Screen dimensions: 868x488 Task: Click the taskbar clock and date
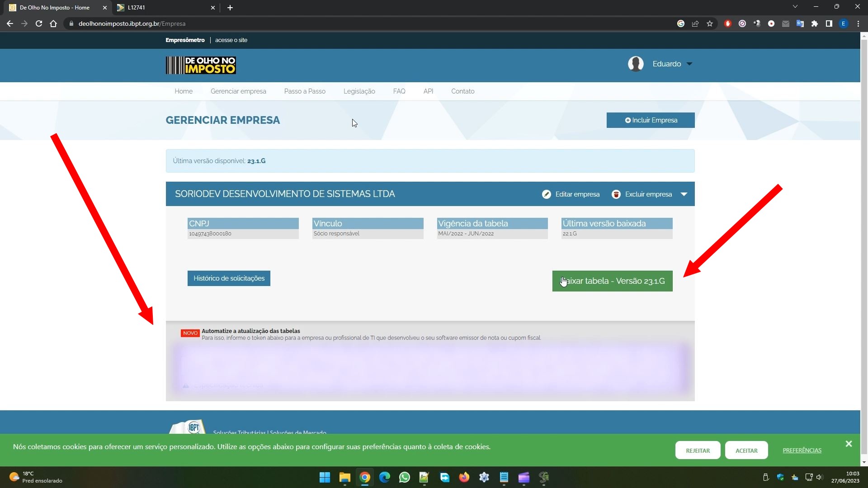(845, 477)
